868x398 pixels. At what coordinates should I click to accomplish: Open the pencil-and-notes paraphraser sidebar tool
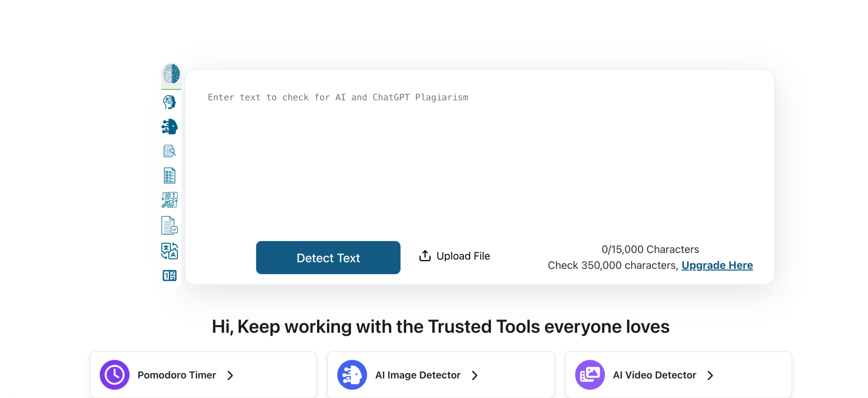pos(169,200)
